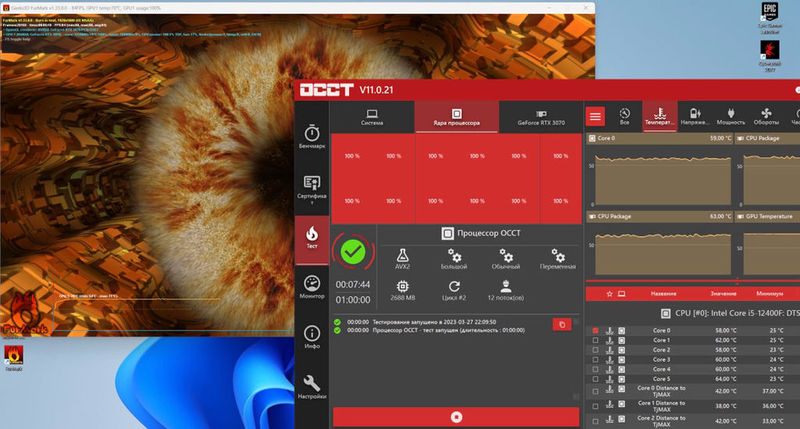This screenshot has height=429, width=800.
Task: Click the star favorites column header icon
Action: point(609,294)
